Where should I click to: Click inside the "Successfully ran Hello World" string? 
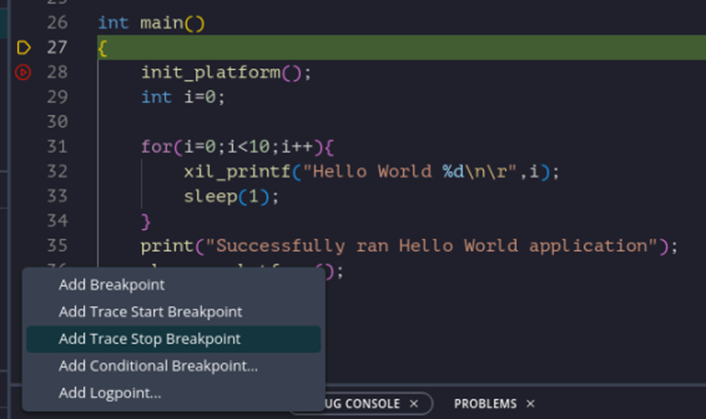(x=420, y=245)
